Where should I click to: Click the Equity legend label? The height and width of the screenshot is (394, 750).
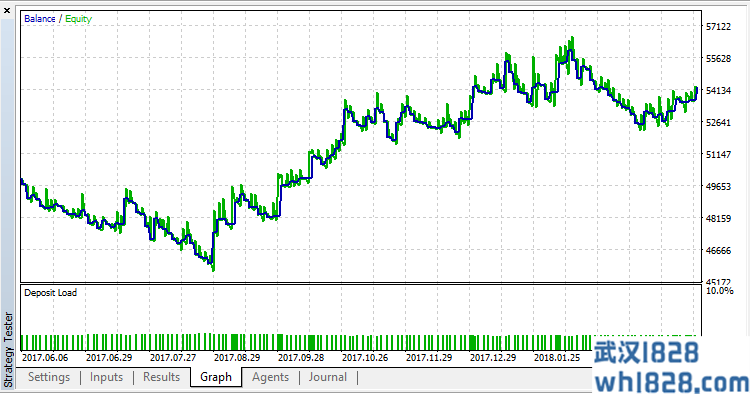click(78, 19)
